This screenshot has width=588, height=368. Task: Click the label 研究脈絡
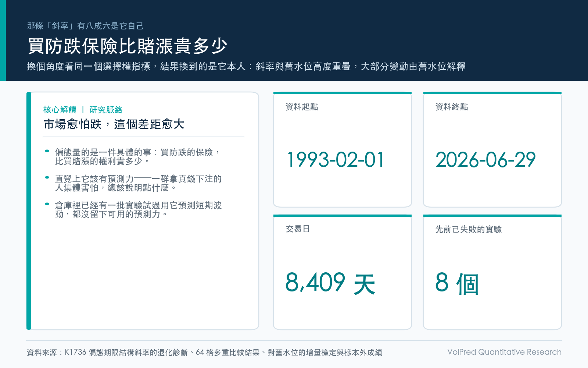106,110
